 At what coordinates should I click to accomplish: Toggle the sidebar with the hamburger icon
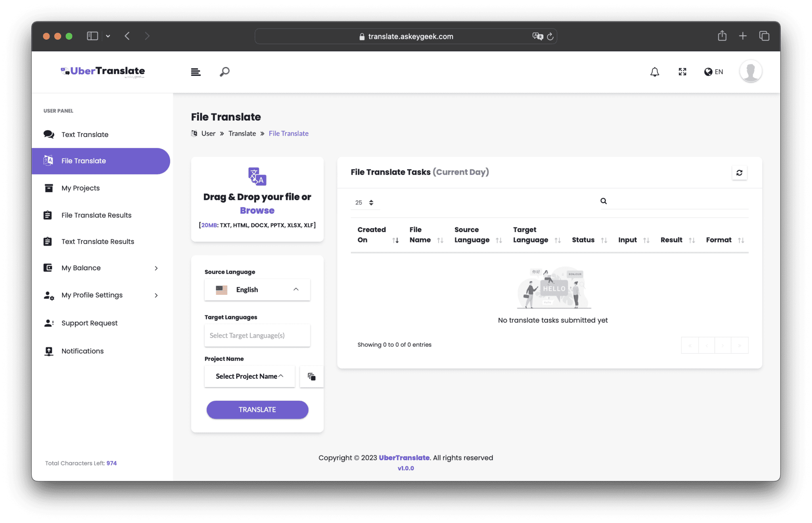195,72
